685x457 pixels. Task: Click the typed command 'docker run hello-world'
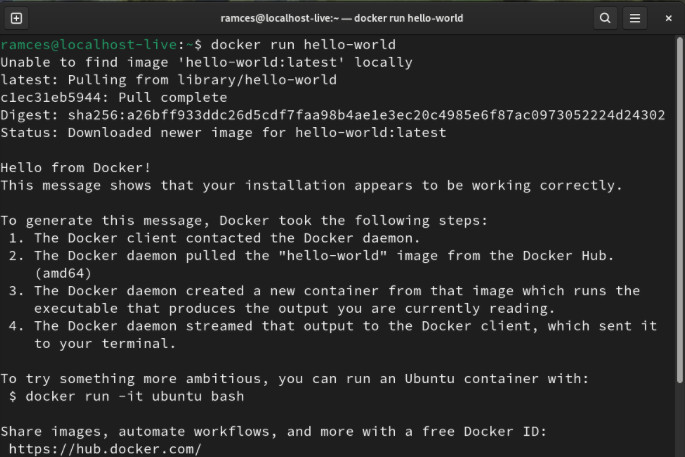coord(303,45)
